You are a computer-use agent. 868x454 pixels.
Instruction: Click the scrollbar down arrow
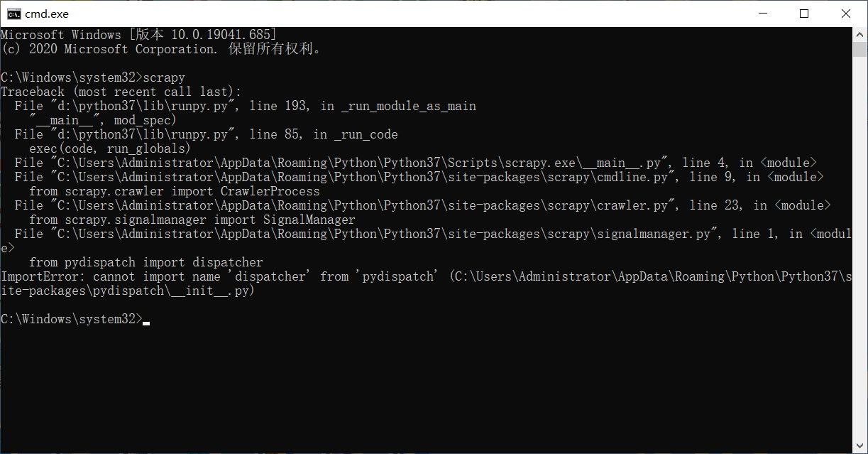pos(860,447)
